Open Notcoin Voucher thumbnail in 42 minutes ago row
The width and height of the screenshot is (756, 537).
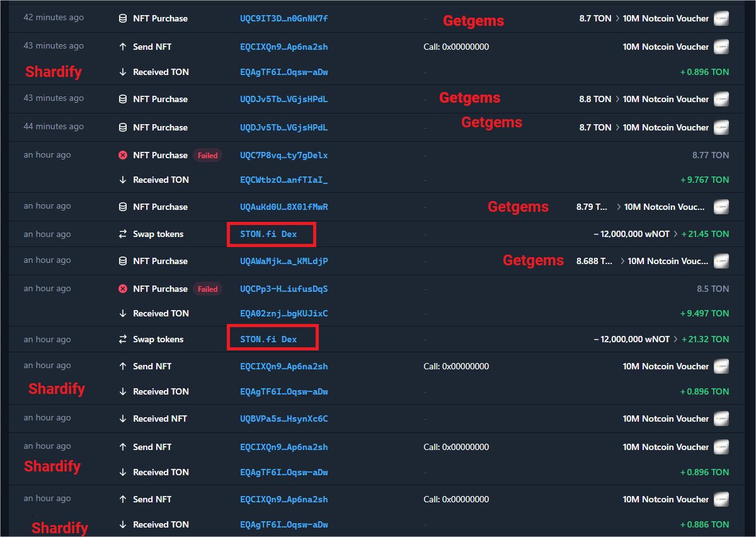721,18
